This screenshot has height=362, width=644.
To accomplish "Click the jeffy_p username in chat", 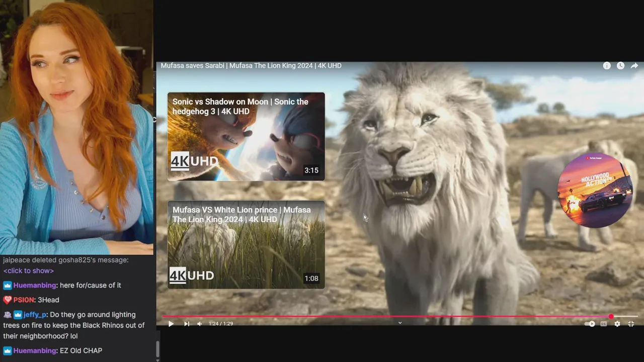I will (x=35, y=314).
